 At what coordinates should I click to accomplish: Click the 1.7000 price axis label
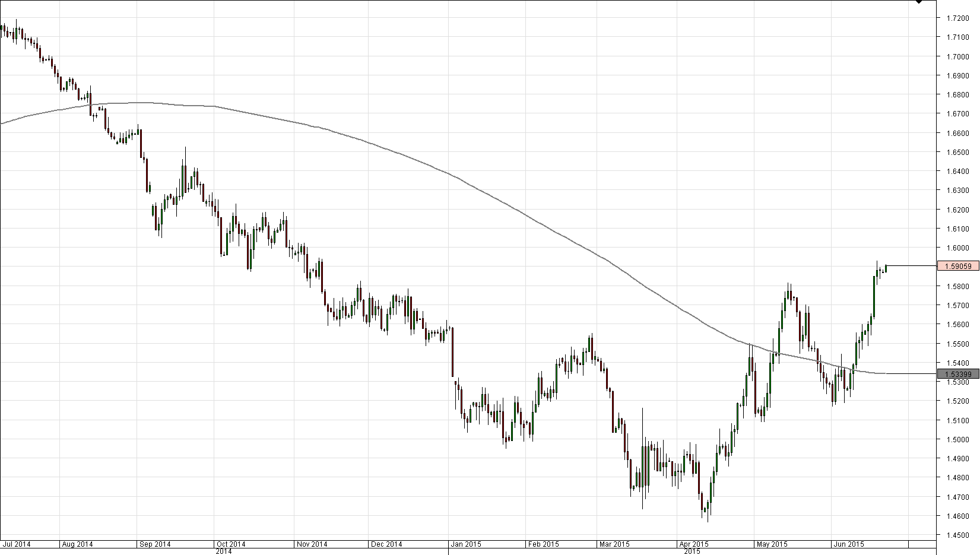tap(957, 57)
